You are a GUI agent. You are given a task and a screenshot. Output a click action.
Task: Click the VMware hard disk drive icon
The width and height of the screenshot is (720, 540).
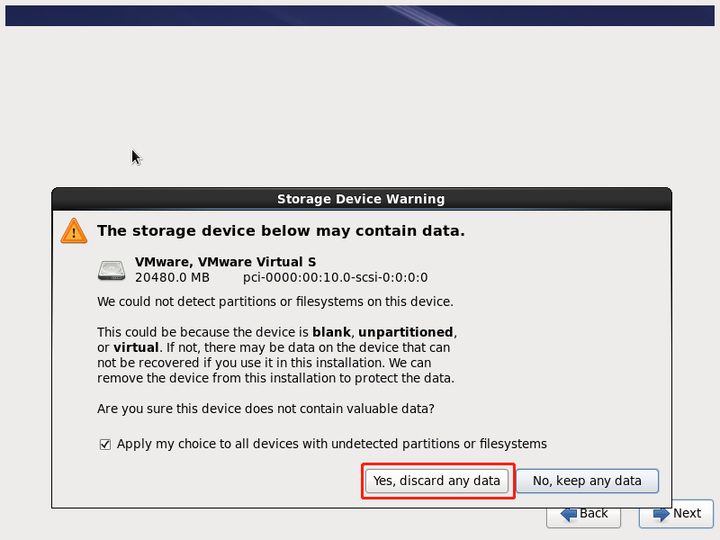point(112,270)
